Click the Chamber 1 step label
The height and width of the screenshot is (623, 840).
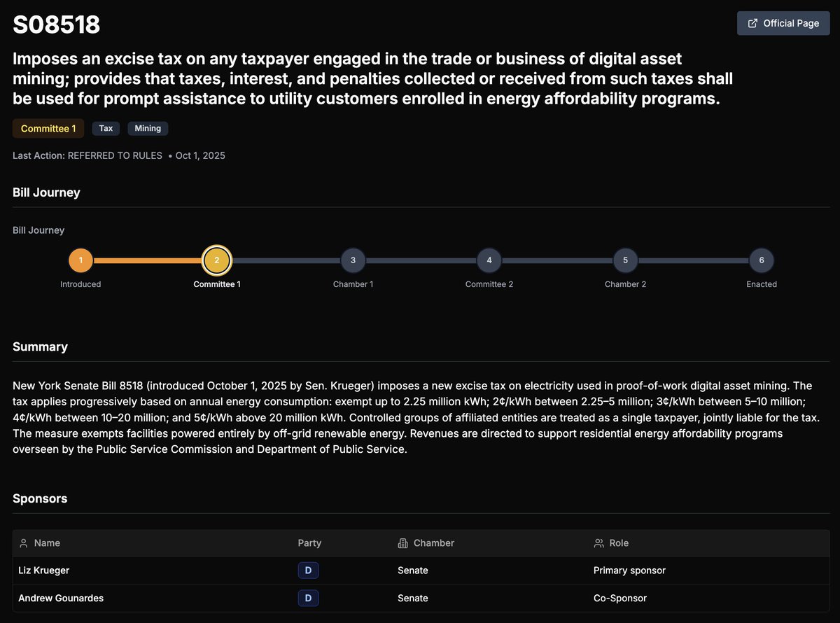point(353,284)
